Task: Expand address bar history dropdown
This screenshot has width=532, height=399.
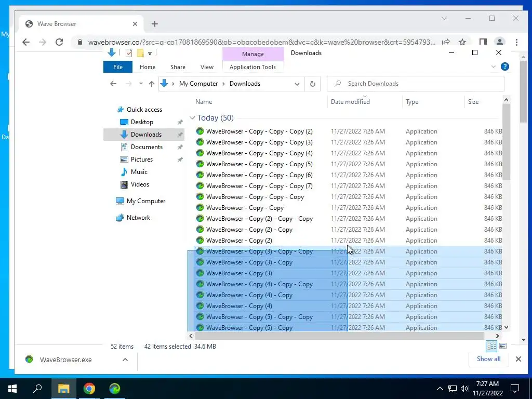Action: (297, 84)
